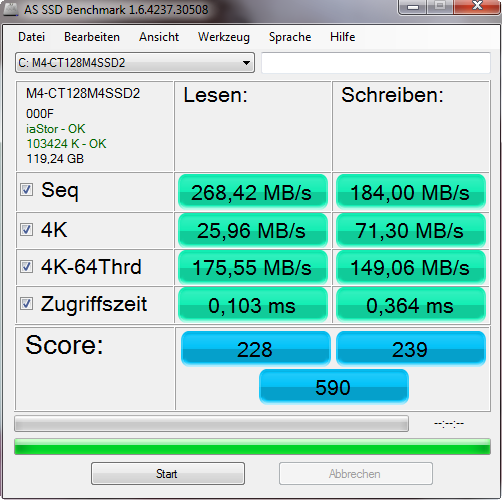Click the Abbrechen button
503x501 pixels.
(356, 474)
